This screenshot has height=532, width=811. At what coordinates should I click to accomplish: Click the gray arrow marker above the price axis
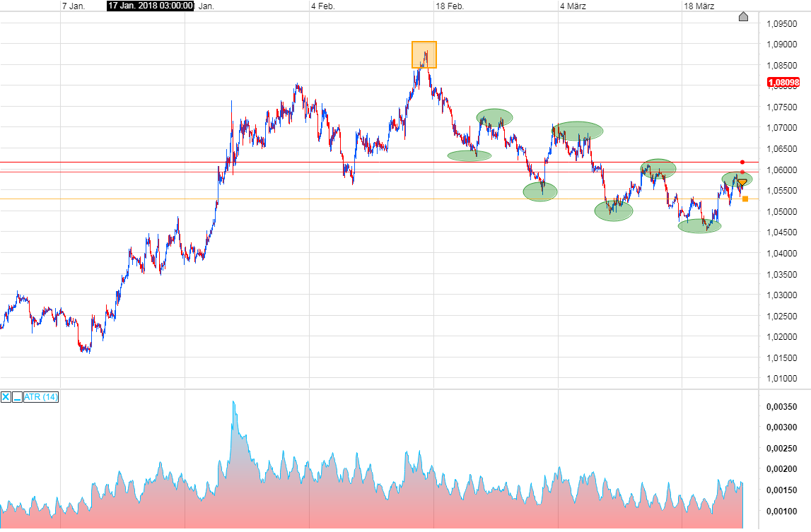coord(742,14)
